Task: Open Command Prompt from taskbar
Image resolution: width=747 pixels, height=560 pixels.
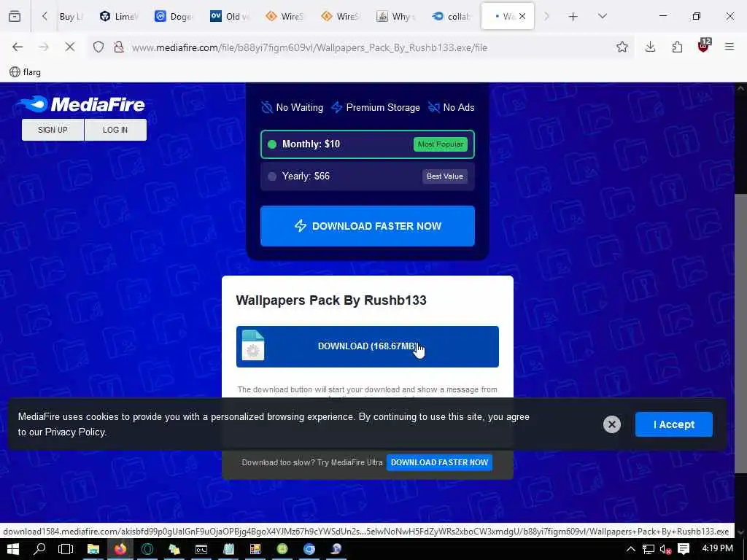Action: pyautogui.click(x=201, y=549)
